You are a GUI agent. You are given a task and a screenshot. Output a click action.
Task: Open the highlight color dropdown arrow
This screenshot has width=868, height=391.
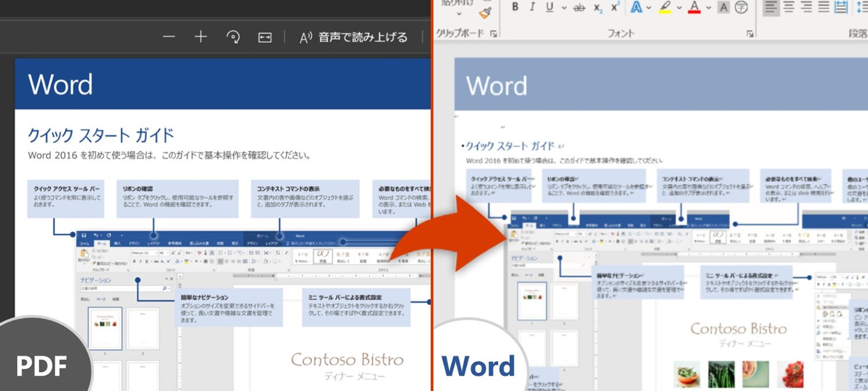click(678, 8)
